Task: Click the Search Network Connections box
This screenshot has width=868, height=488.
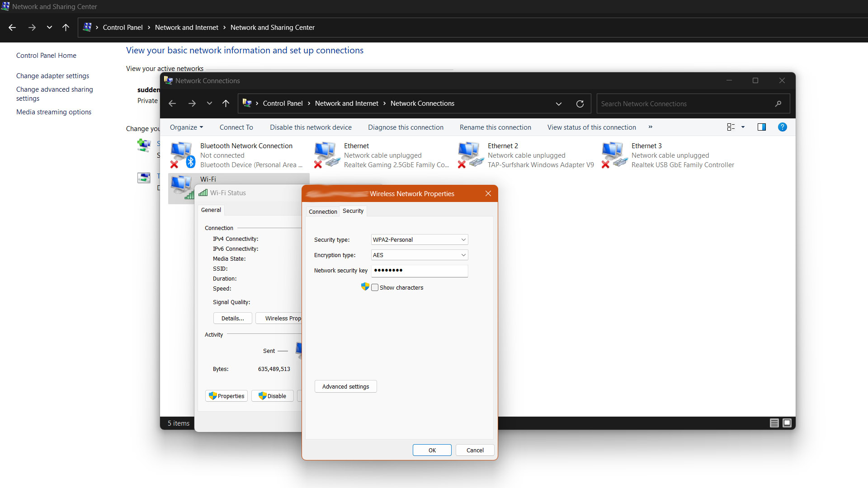Action: coord(685,104)
